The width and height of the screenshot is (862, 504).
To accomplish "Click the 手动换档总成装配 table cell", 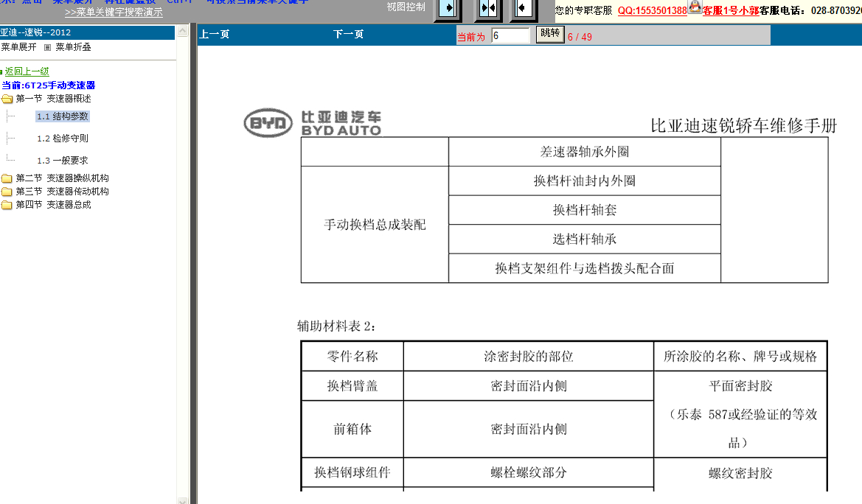I will (375, 225).
